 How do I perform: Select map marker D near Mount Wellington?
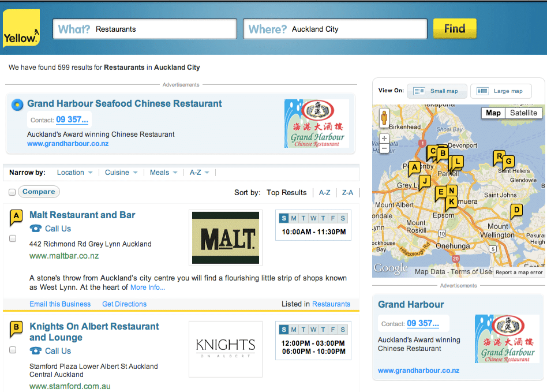(x=516, y=211)
